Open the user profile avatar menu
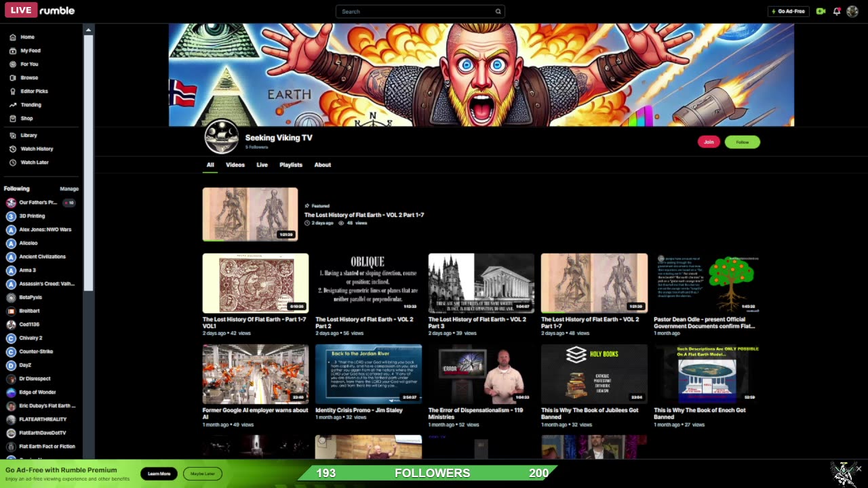Screen dimensions: 868x488 point(852,12)
